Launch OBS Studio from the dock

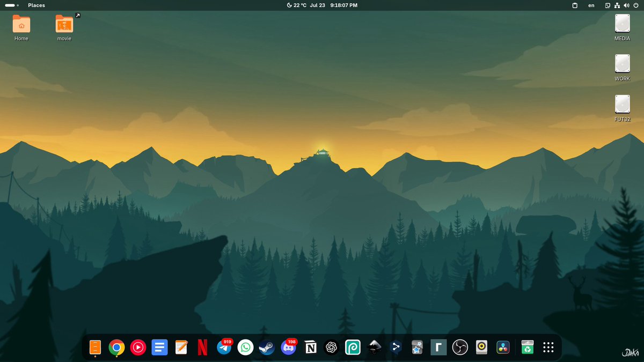tap(460, 348)
